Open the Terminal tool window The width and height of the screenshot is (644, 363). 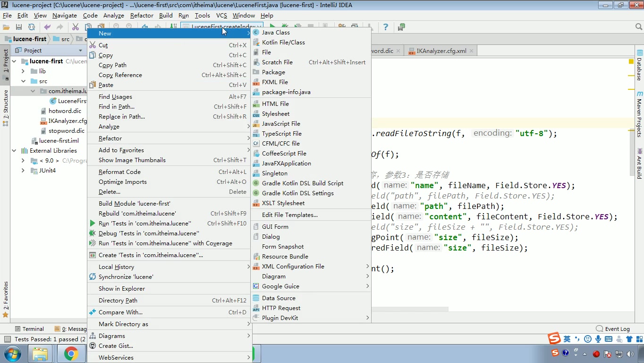pos(29,329)
